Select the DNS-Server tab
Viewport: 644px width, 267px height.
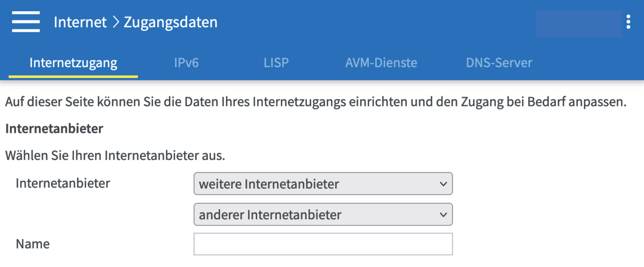point(499,63)
